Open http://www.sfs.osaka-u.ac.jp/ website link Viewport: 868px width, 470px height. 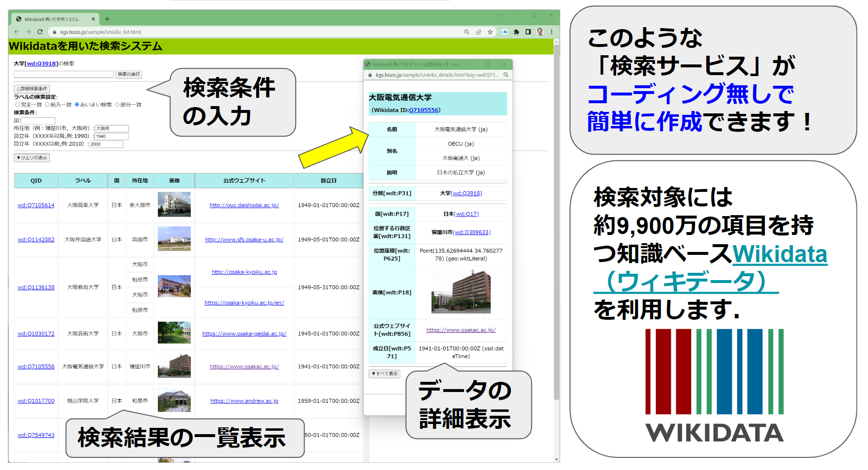coord(244,240)
